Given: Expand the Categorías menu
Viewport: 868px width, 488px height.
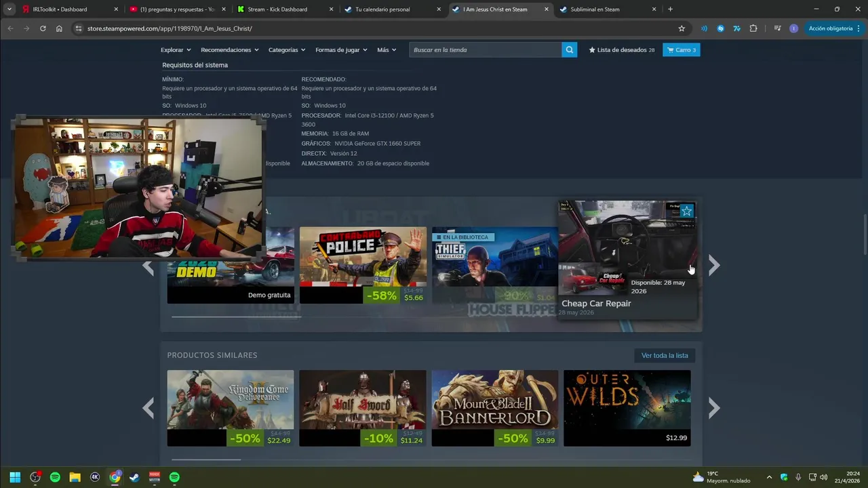Looking at the screenshot, I should (286, 49).
